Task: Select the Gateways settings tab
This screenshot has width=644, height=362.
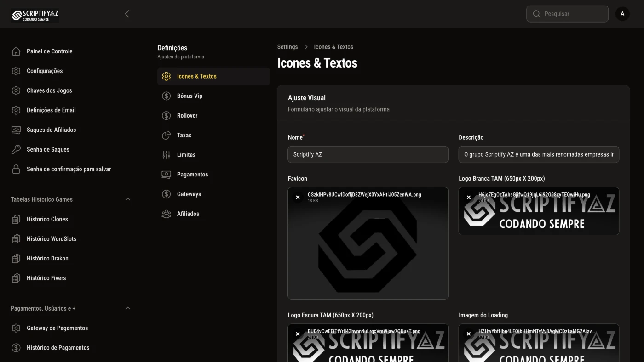Action: (x=189, y=194)
